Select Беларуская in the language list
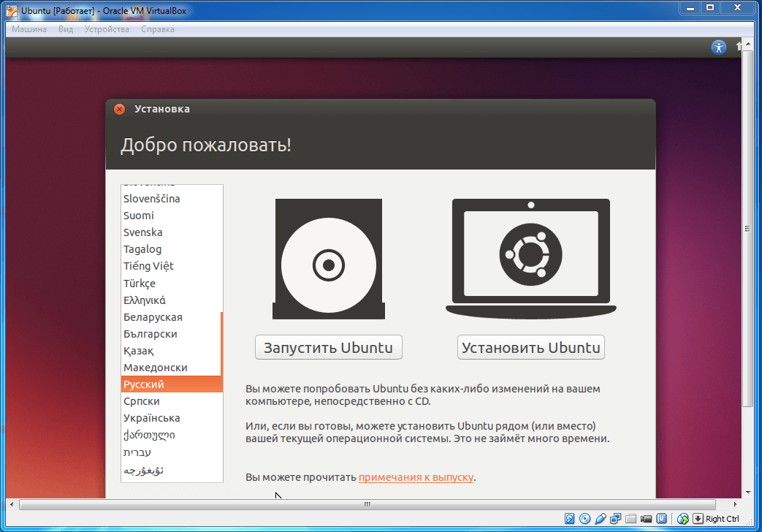The height and width of the screenshot is (532, 762). coord(170,317)
